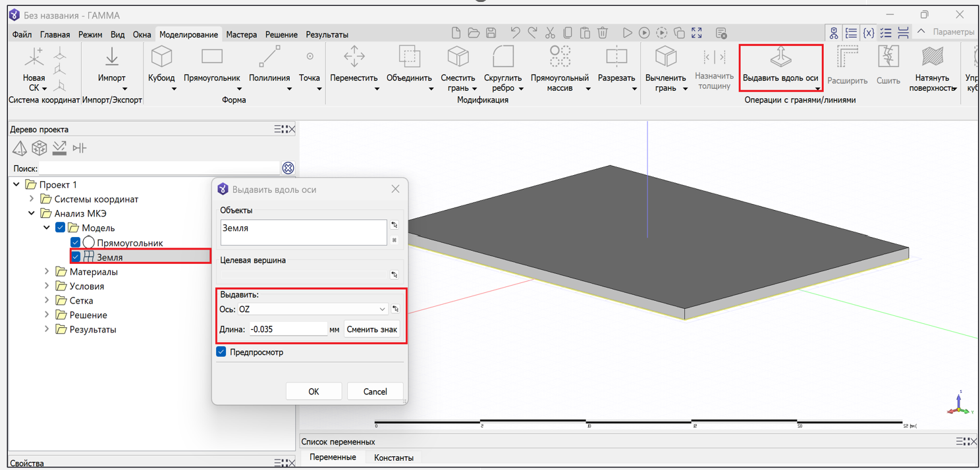Open the Решение menu
The width and height of the screenshot is (980, 470).
[281, 34]
